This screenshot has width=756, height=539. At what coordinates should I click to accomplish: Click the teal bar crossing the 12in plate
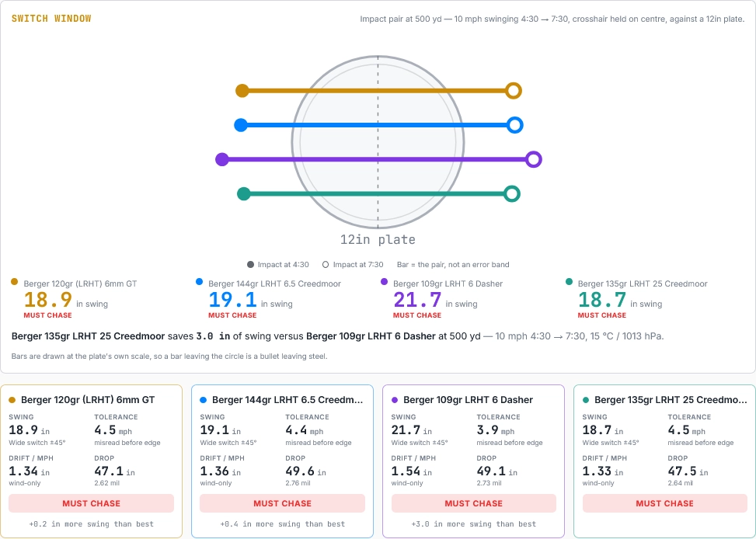click(378, 194)
